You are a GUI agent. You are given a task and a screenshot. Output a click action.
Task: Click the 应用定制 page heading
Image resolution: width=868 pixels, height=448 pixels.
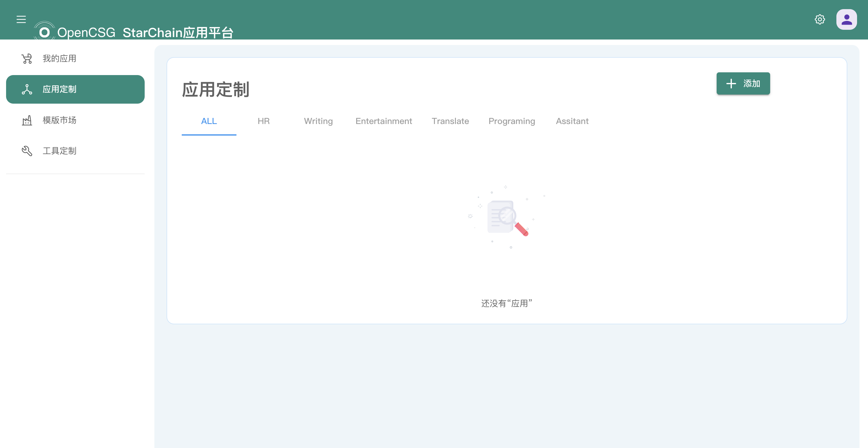[x=216, y=90]
